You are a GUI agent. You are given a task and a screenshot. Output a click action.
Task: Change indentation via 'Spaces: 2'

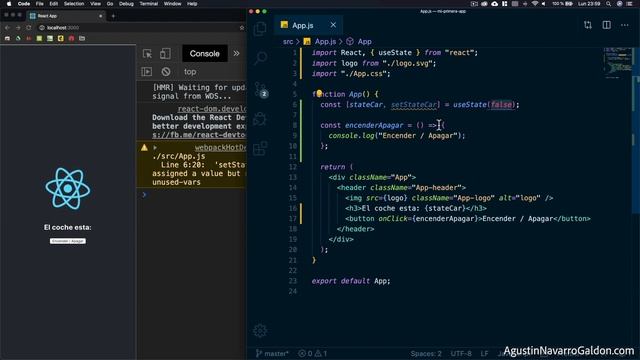(x=426, y=353)
